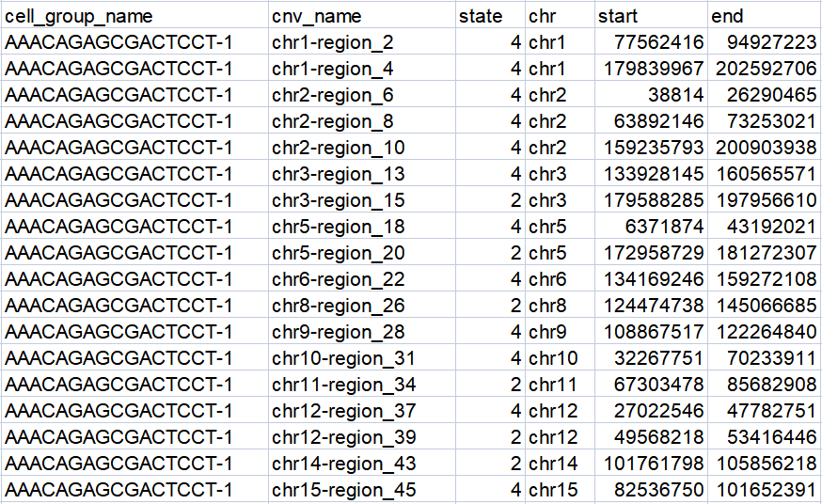This screenshot has height=504, width=822.
Task: Click cell chr5-region_20
Action: tap(362, 252)
